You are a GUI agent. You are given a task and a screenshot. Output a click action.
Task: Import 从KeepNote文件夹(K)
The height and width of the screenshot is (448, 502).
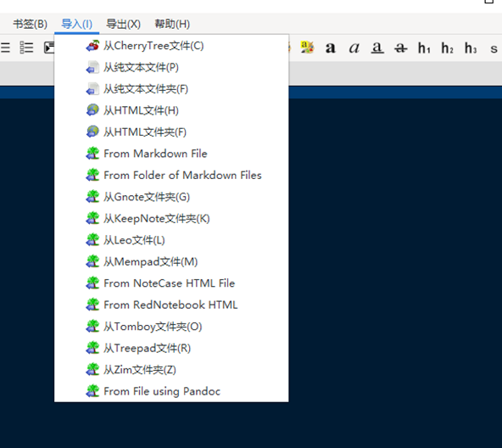[171, 219]
